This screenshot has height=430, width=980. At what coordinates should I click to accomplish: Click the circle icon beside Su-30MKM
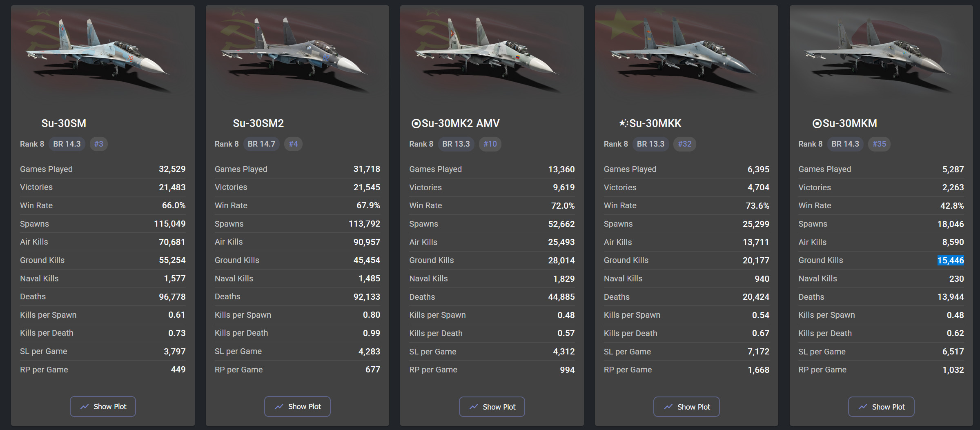point(817,123)
